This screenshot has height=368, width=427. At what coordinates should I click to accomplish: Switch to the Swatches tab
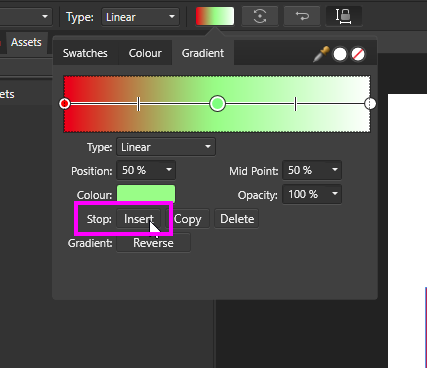pos(85,53)
